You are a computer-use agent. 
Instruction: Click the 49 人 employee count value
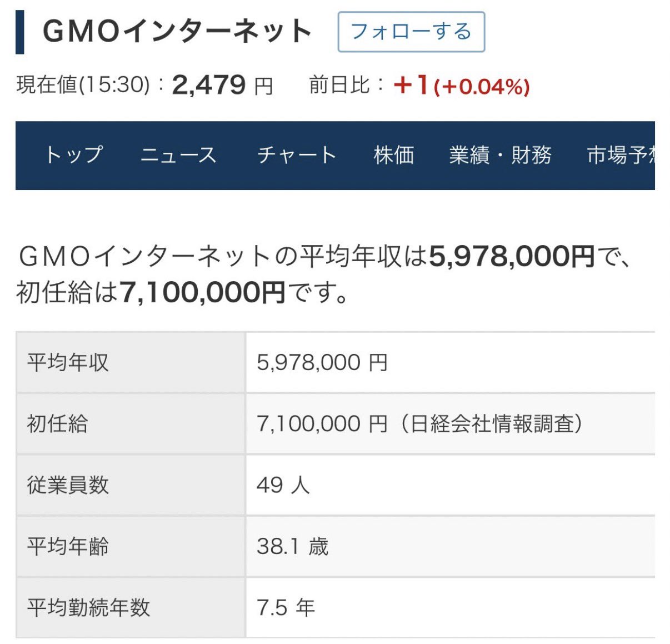pyautogui.click(x=283, y=485)
